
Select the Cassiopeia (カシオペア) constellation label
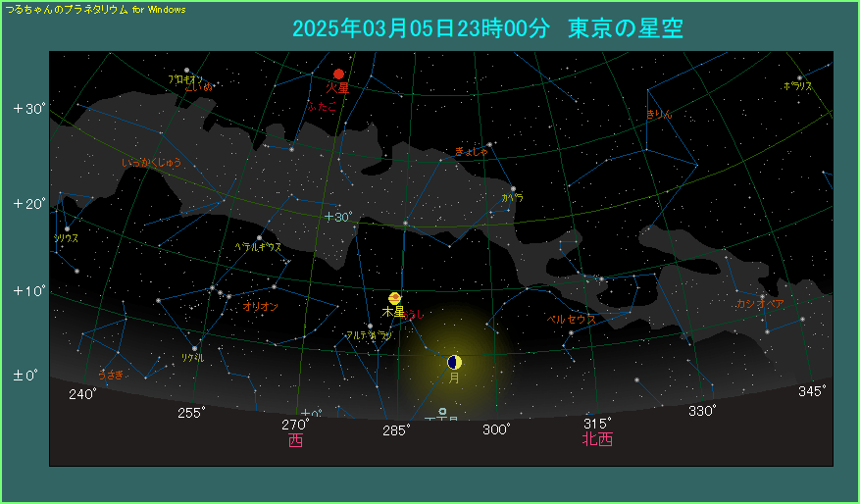click(760, 304)
